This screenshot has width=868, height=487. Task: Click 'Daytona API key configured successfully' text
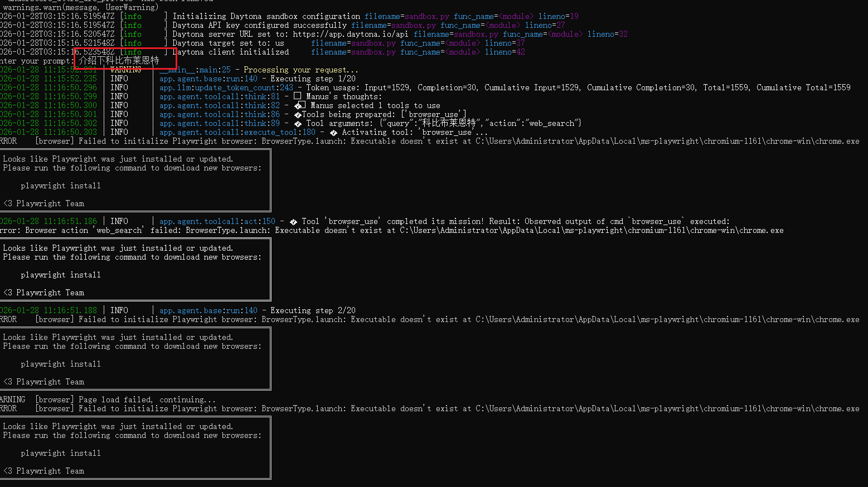pyautogui.click(x=259, y=25)
